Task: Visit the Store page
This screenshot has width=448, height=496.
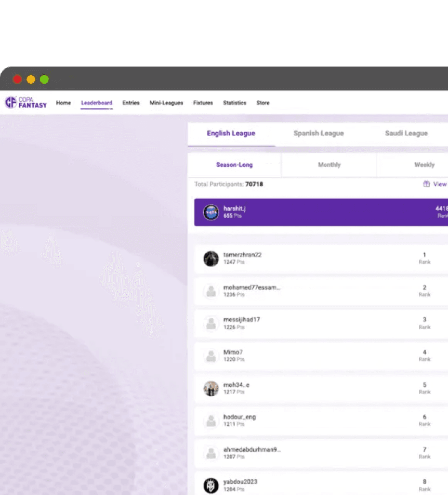Action: point(263,103)
